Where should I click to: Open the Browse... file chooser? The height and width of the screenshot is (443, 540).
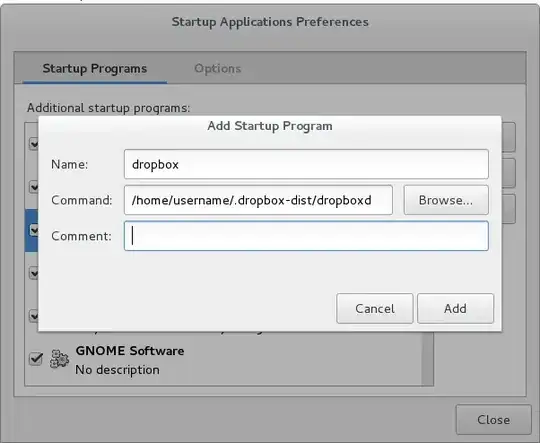446,200
